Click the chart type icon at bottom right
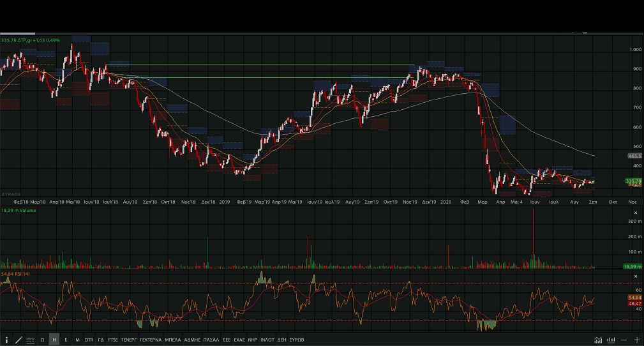The image size is (644, 346). point(598,340)
